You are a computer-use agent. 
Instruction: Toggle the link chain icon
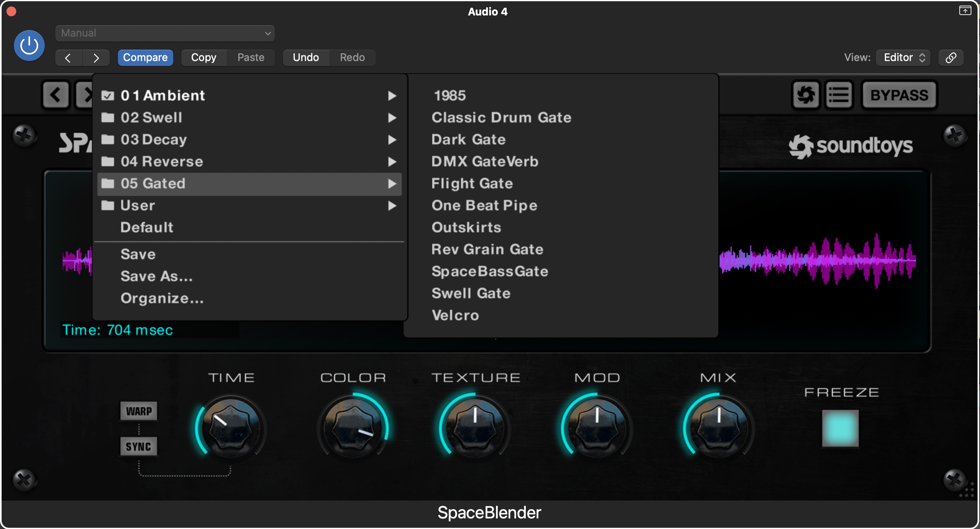pos(951,57)
